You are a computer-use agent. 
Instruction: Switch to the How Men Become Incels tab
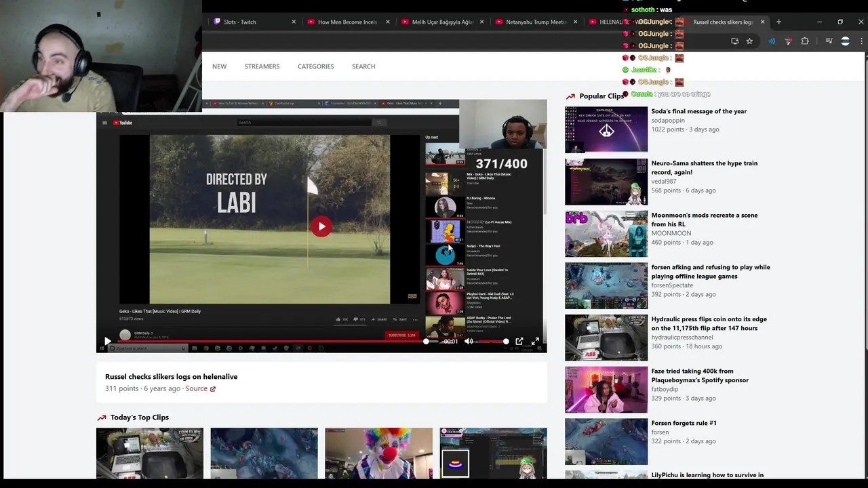coord(349,22)
